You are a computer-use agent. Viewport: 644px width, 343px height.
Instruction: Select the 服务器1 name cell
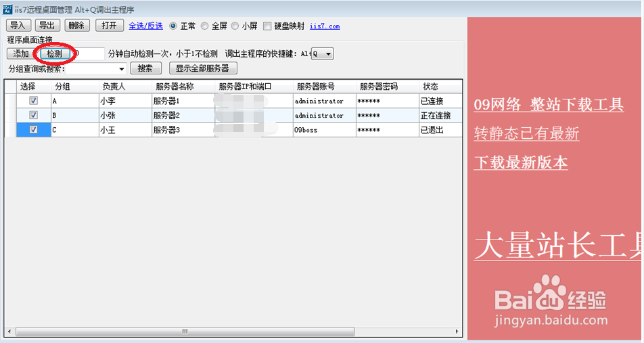click(183, 101)
